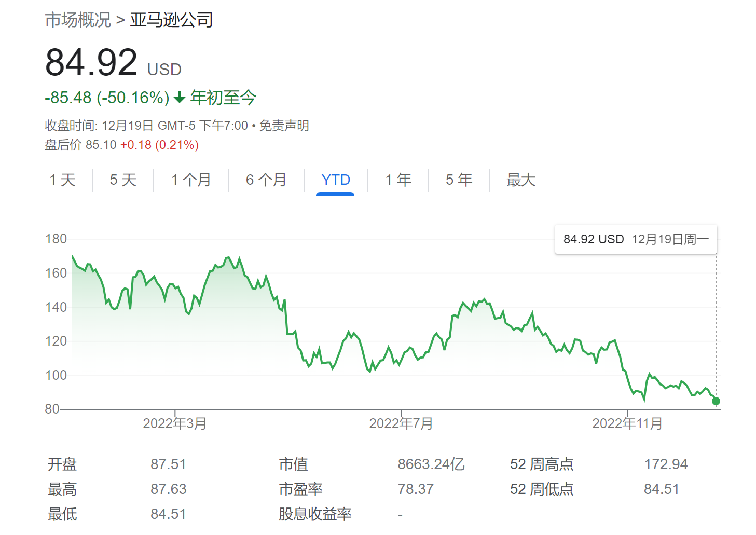
Task: Switch to the 1年 time range
Action: [x=397, y=180]
